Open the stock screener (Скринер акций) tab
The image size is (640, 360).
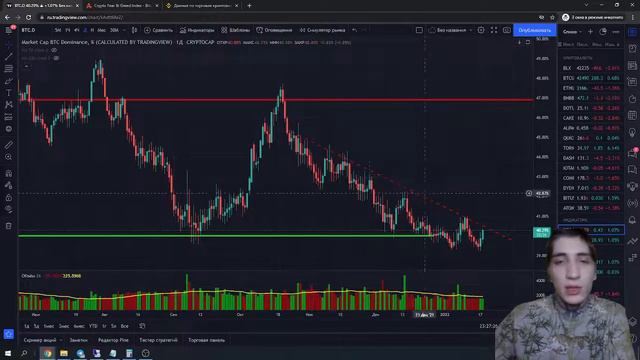[x=40, y=340]
